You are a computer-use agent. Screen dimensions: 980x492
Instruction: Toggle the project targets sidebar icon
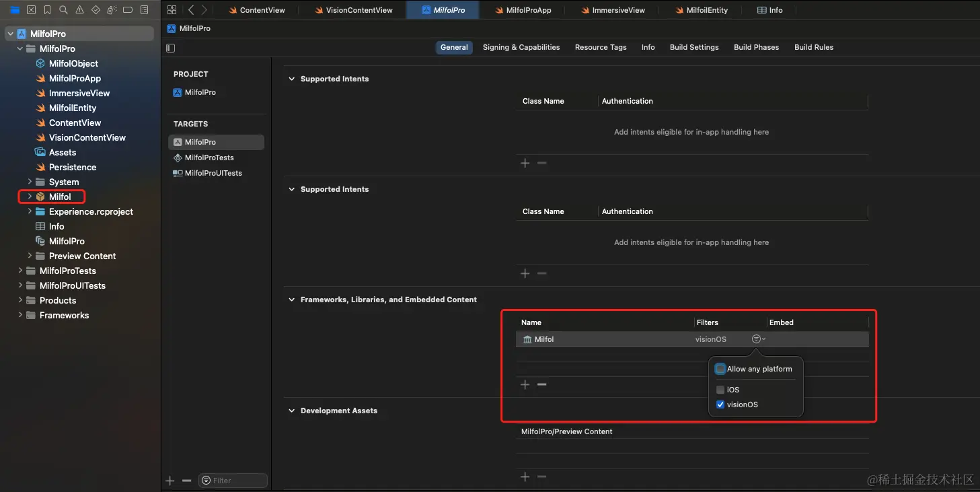pyautogui.click(x=170, y=48)
